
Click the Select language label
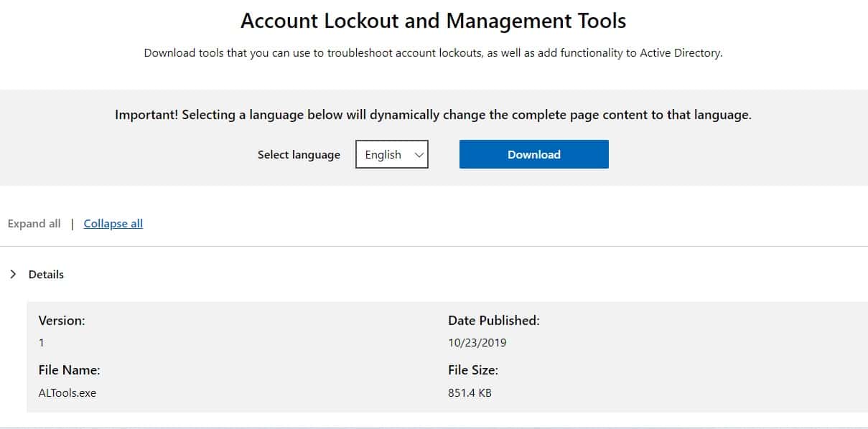(299, 155)
